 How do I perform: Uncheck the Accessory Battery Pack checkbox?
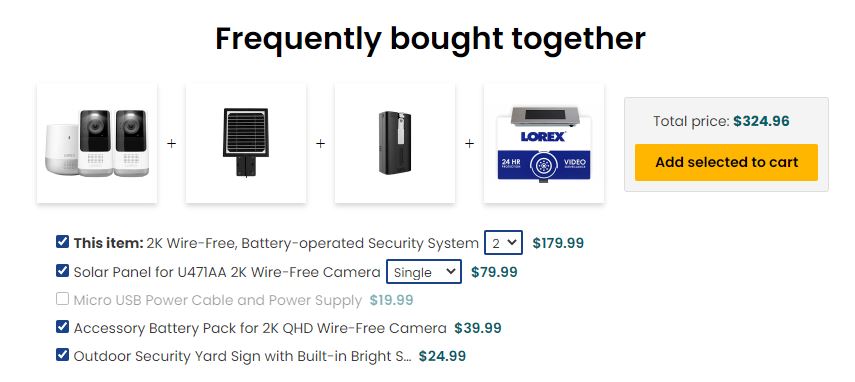pos(62,326)
